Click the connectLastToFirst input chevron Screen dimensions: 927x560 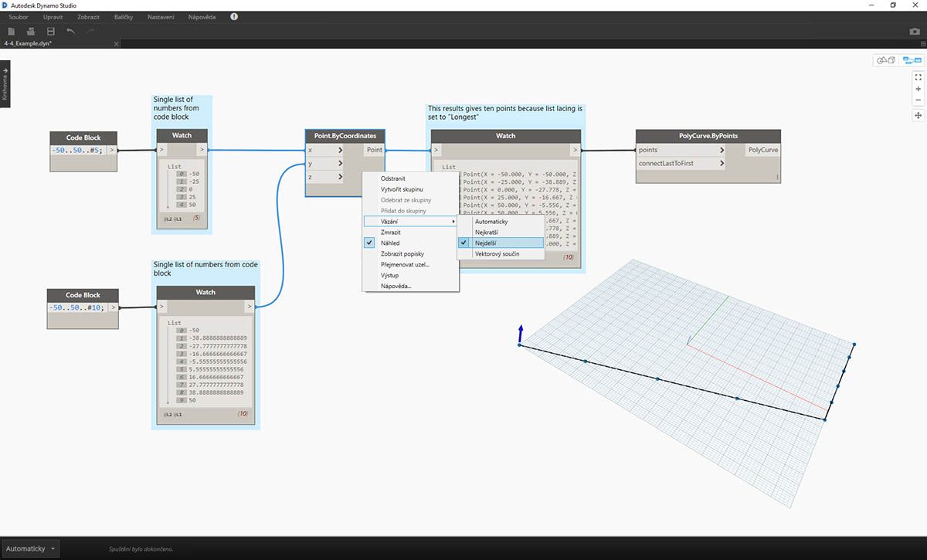[x=722, y=164]
